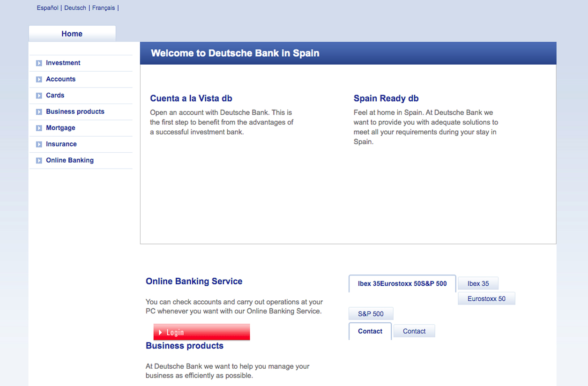The width and height of the screenshot is (588, 386).
Task: Select the bold active Contact tab
Action: click(x=370, y=331)
